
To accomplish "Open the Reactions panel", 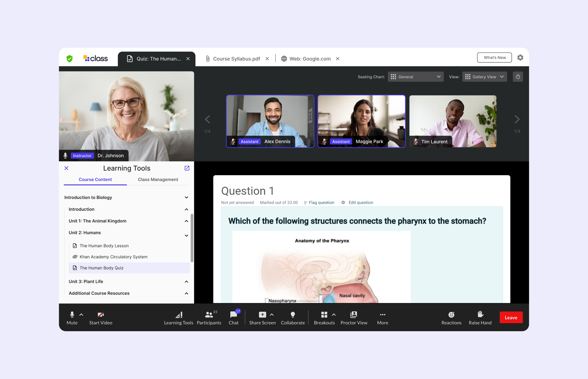I will click(451, 317).
